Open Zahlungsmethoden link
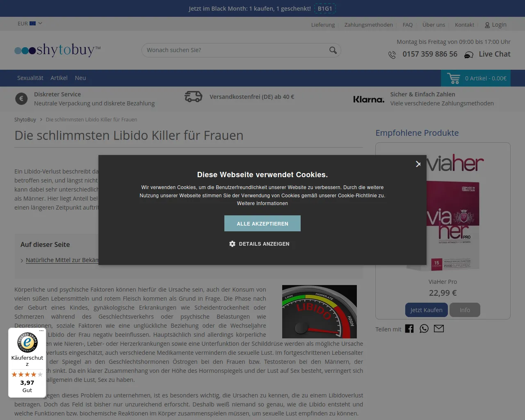This screenshot has width=525, height=420. tap(369, 25)
